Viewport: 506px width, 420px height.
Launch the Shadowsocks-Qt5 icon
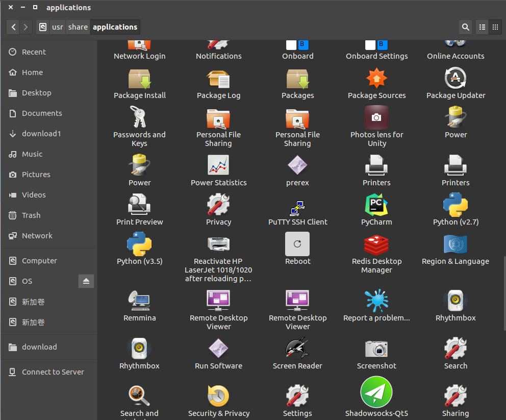click(x=376, y=392)
